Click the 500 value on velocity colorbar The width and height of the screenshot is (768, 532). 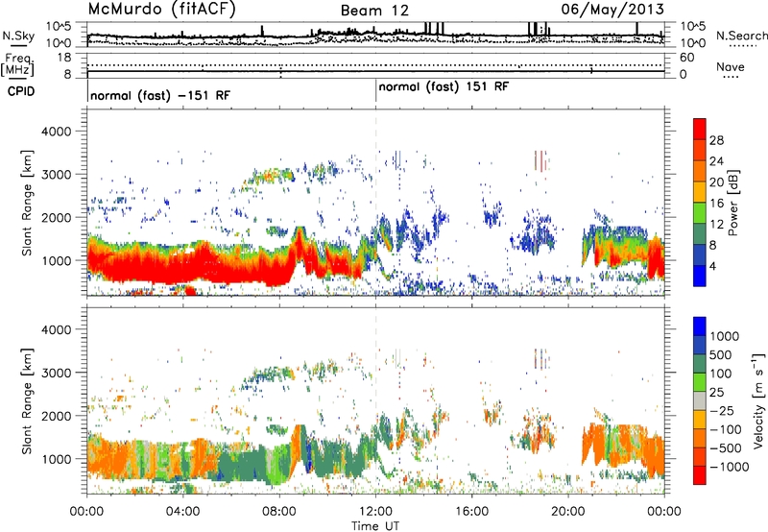click(721, 355)
